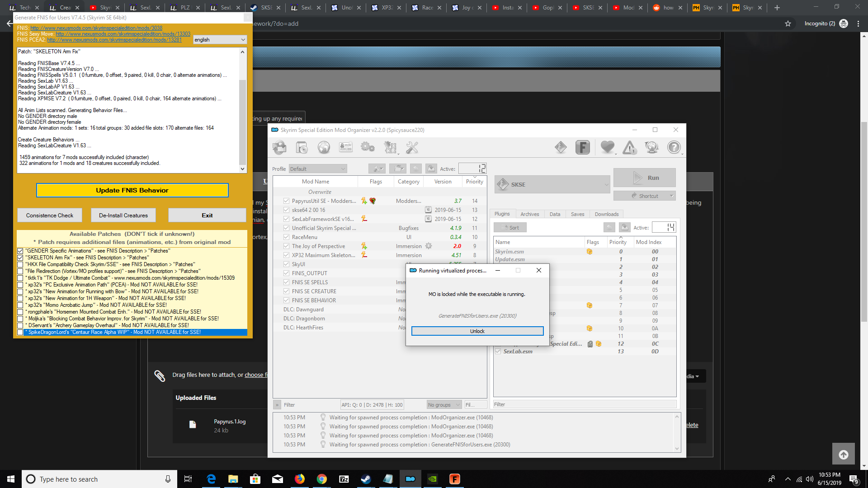This screenshot has height=488, width=868.
Task: Click De-Install Creatures button
Action: pyautogui.click(x=123, y=216)
